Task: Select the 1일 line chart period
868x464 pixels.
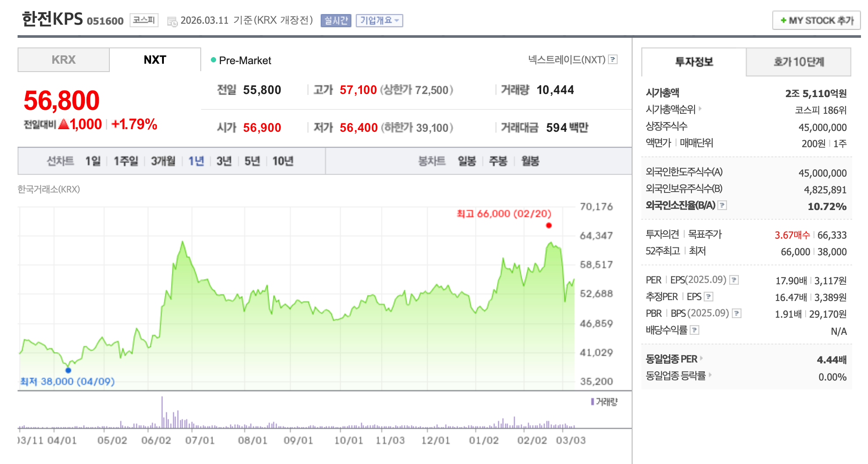Action: pos(93,161)
